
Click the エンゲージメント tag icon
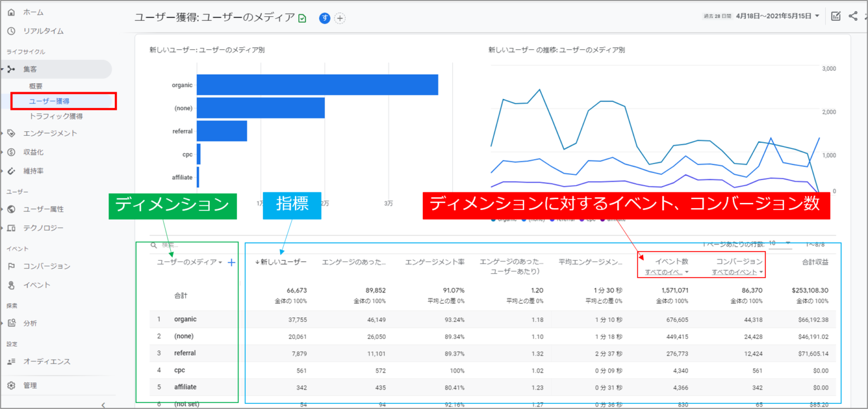point(11,134)
